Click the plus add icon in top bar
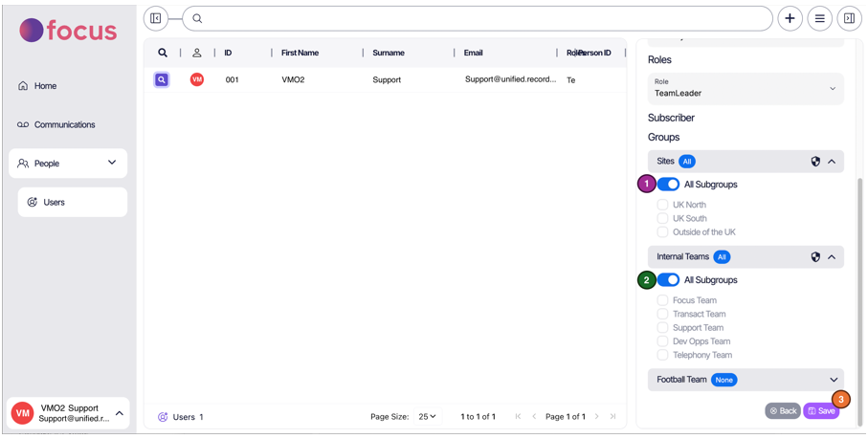Viewport: 868px width, 439px height. [790, 18]
